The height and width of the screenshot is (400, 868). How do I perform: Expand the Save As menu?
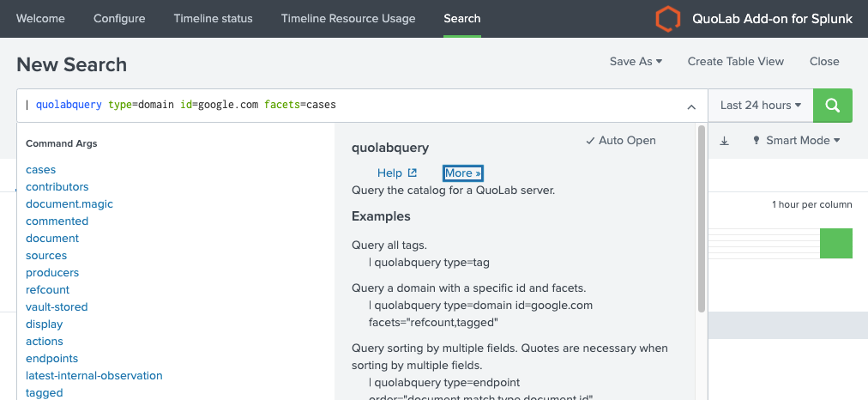[636, 62]
